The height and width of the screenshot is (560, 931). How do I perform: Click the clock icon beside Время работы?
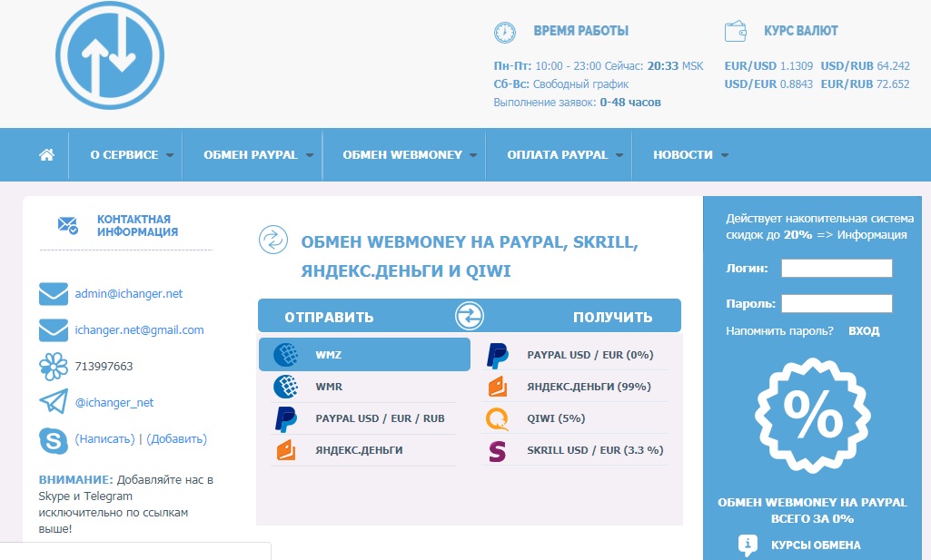pyautogui.click(x=505, y=32)
